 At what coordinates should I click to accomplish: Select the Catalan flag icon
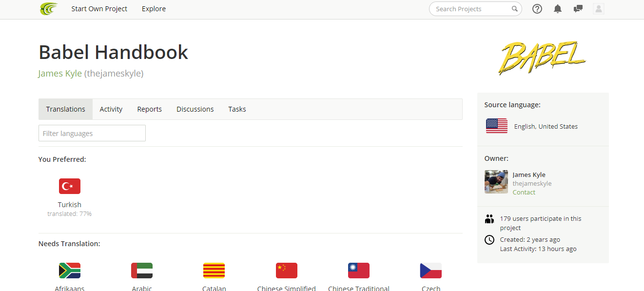(x=214, y=271)
